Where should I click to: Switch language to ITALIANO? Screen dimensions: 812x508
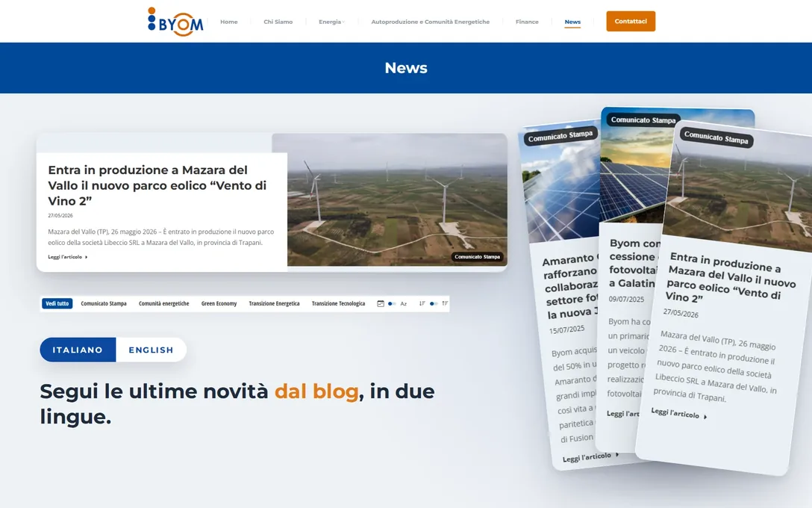point(78,350)
